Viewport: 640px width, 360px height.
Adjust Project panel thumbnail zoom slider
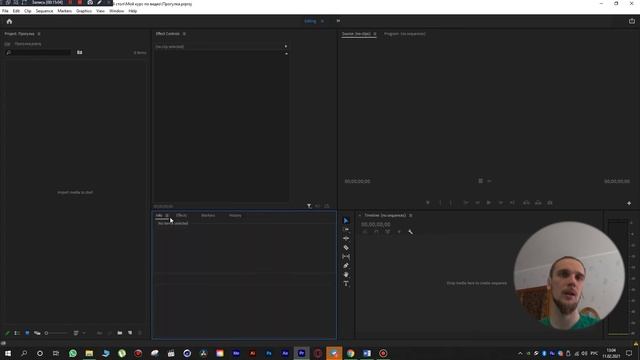point(56,333)
